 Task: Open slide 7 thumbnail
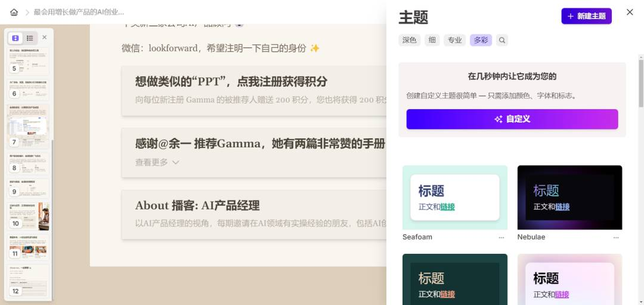point(29,126)
